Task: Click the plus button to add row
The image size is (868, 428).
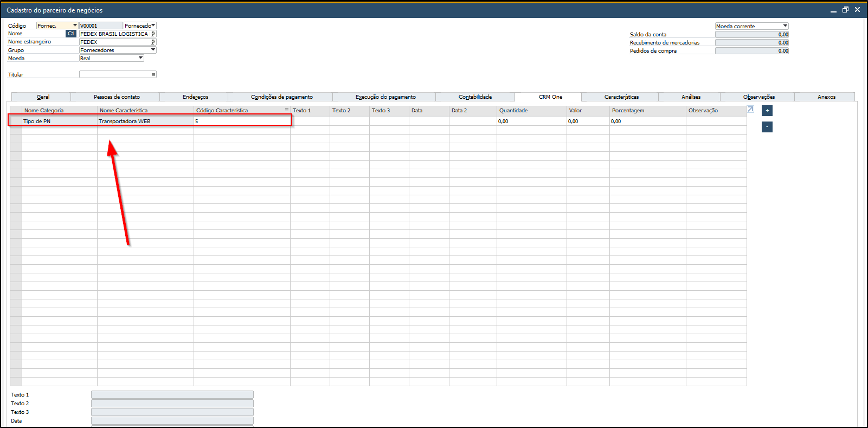Action: [x=767, y=111]
